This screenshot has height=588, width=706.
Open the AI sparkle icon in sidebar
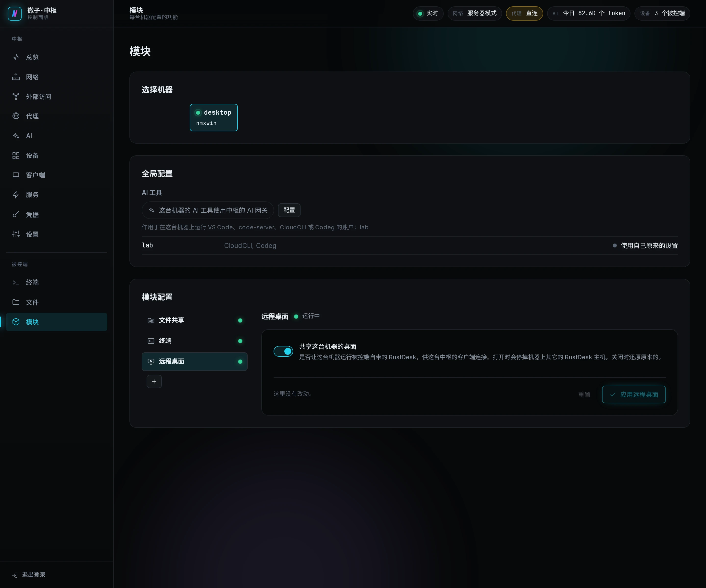coord(16,136)
